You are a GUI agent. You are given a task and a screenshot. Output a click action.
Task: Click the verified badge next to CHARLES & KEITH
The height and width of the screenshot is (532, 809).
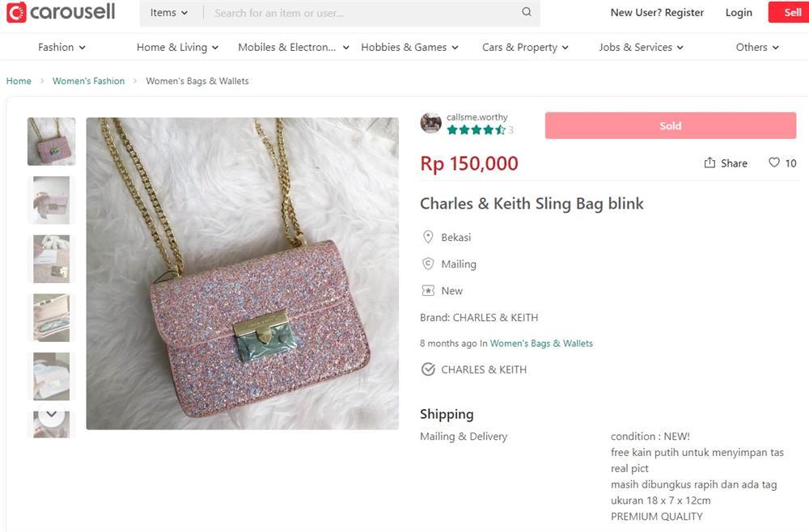pos(428,369)
